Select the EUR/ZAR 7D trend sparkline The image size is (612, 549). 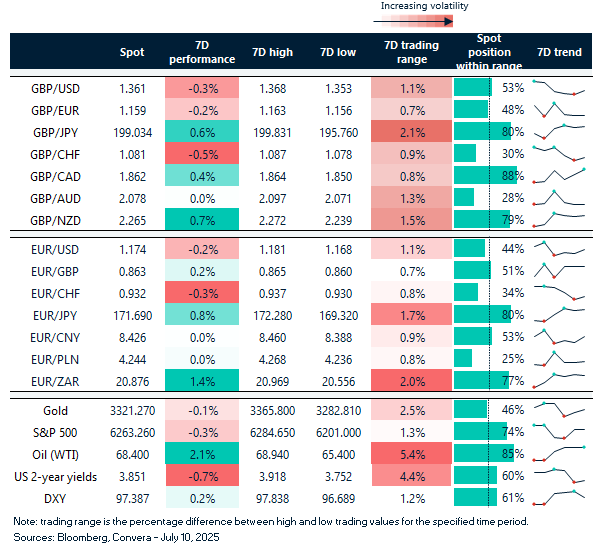559,380
